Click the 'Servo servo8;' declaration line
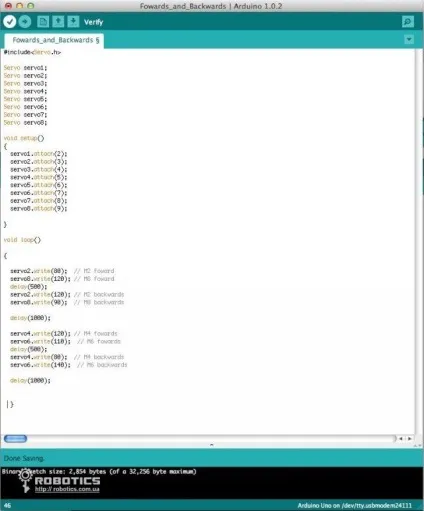The height and width of the screenshot is (511, 424). (25, 123)
